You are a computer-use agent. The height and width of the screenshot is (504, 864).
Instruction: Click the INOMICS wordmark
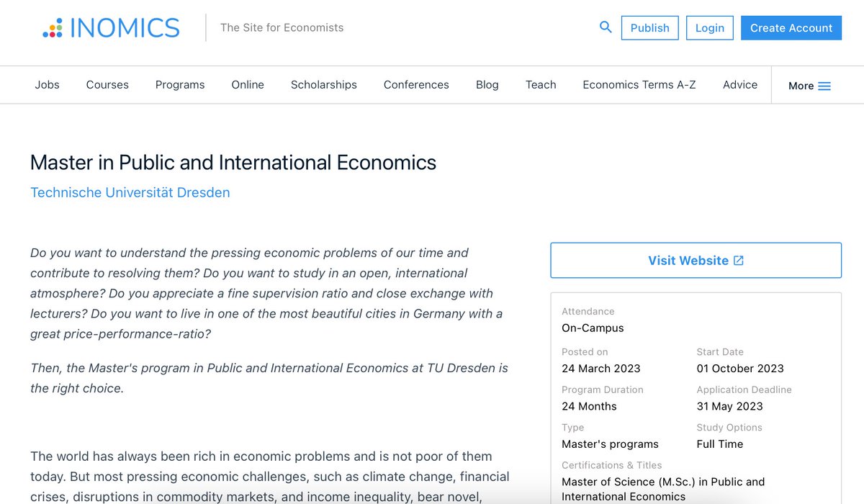tap(125, 28)
